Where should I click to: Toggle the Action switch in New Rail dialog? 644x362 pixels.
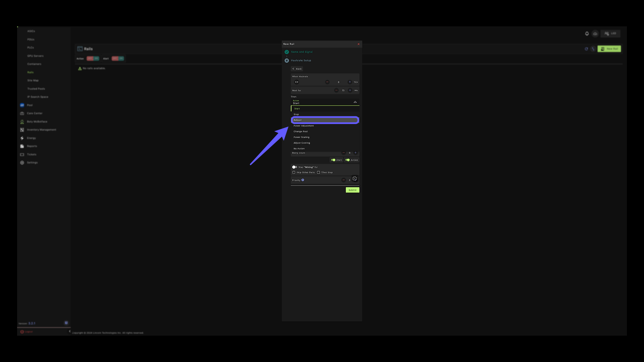(347, 160)
